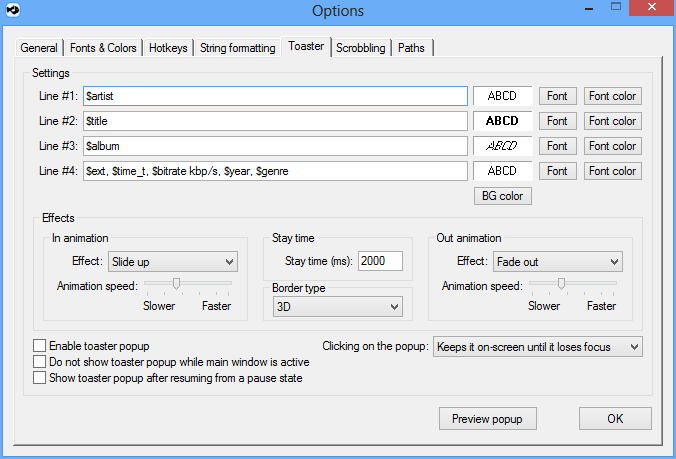This screenshot has height=459, width=676.
Task: Toggle hiding popup while main window active
Action: (x=40, y=362)
